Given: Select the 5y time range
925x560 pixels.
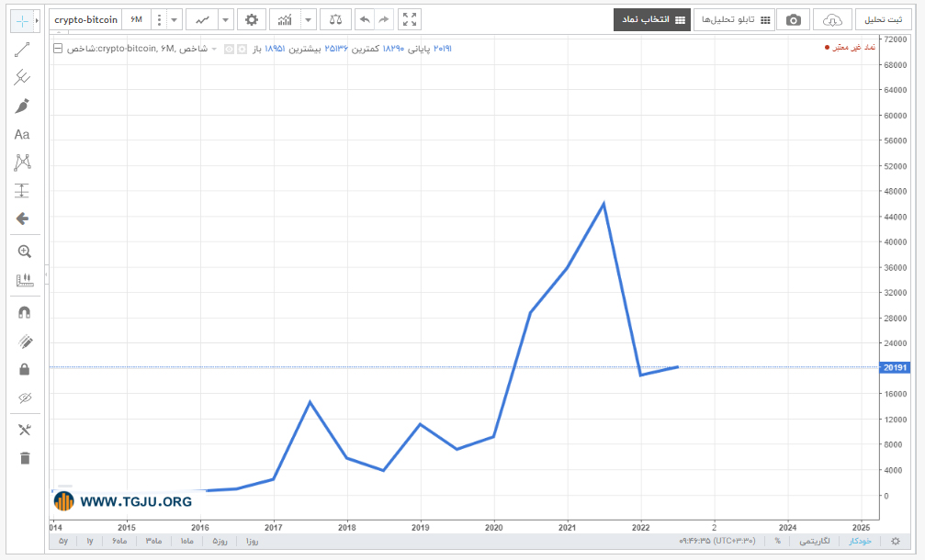Looking at the screenshot, I should 63,541.
